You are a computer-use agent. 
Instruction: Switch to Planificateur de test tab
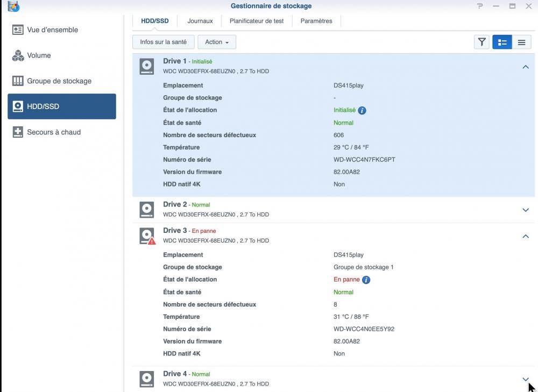pyautogui.click(x=257, y=21)
